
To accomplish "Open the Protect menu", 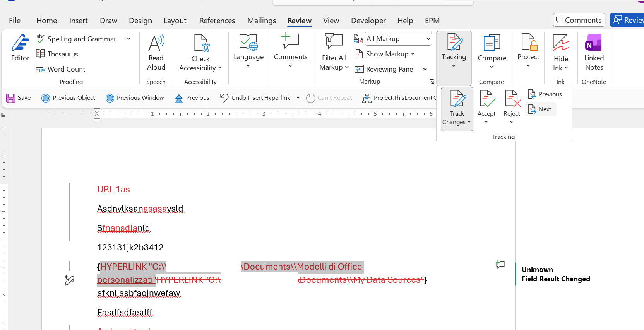I will (x=528, y=51).
